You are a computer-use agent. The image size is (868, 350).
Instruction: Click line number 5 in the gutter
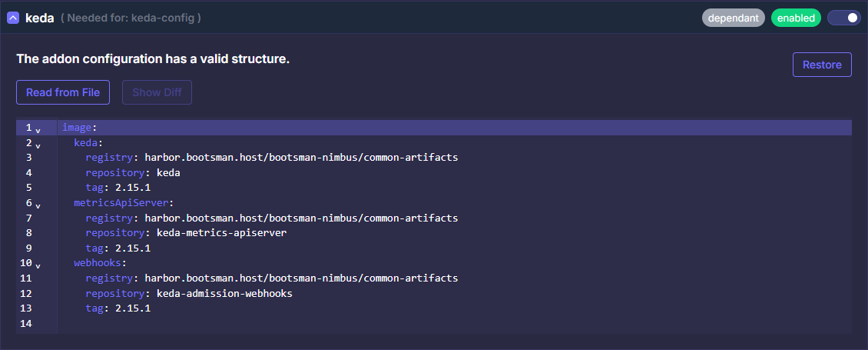pos(28,188)
